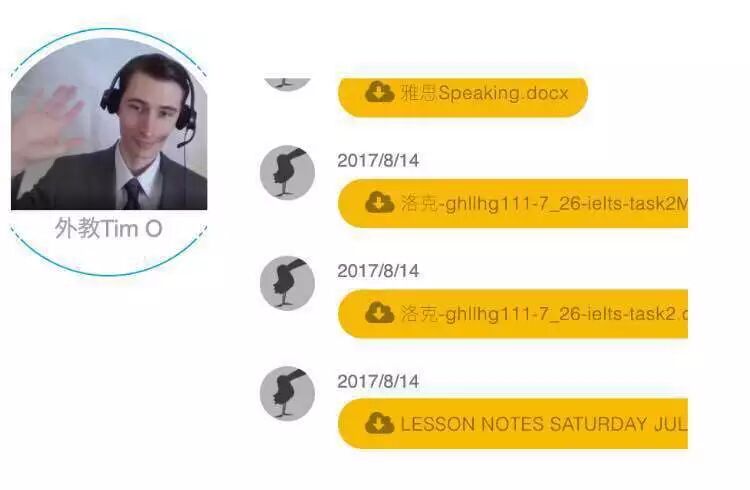The width and height of the screenshot is (750, 490).
Task: Click the 2017/8/14 date above LESSON NOTES file
Action: coord(378,381)
